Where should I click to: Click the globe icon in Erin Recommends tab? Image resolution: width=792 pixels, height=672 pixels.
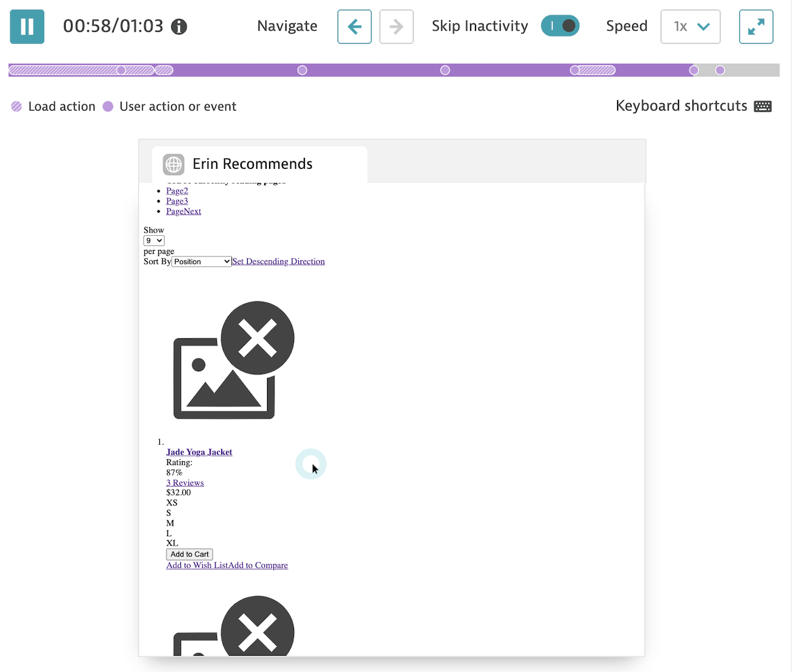[x=174, y=164]
